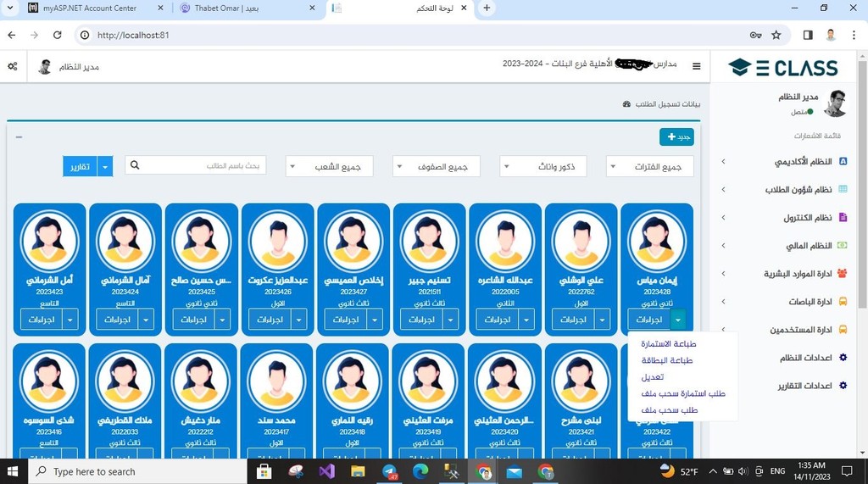The image size is (868, 484).
Task: Open the settings gears icon top-left
Action: [x=12, y=66]
